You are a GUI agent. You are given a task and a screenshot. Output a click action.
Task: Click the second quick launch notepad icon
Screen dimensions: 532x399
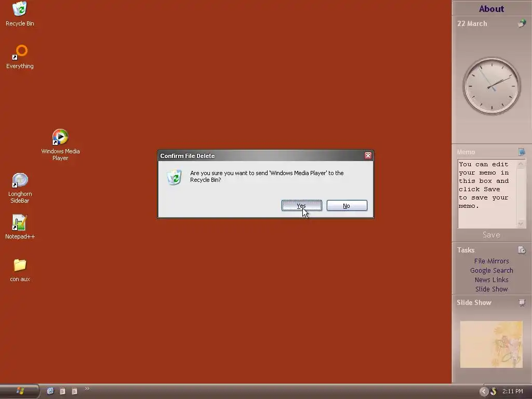[x=62, y=391]
